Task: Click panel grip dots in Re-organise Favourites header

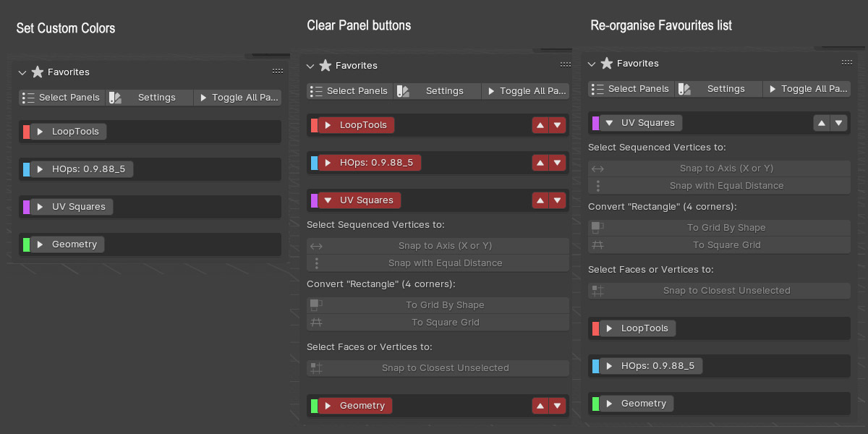Action: coord(847,63)
